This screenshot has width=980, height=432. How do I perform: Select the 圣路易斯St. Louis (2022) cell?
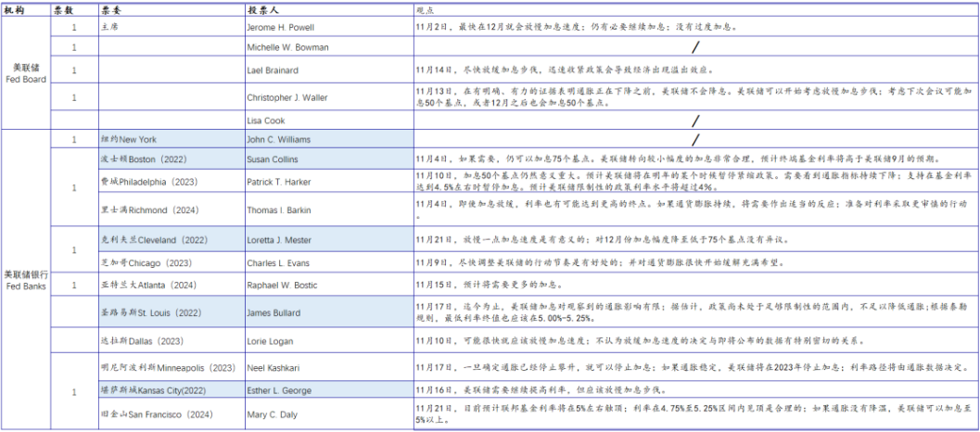coord(172,312)
